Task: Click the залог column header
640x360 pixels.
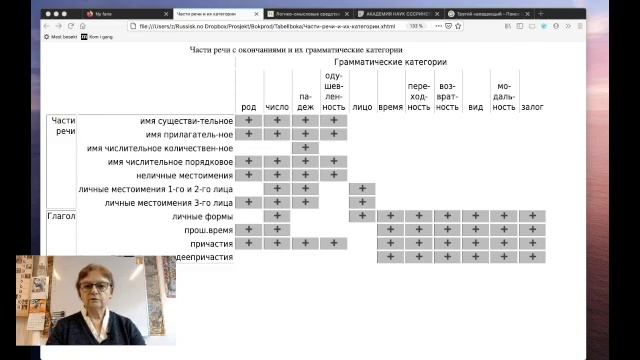Action: tap(532, 107)
